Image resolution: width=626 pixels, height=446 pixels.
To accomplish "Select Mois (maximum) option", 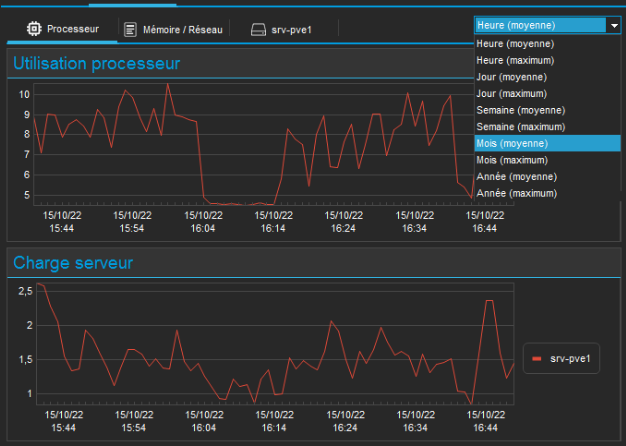I will coord(547,160).
